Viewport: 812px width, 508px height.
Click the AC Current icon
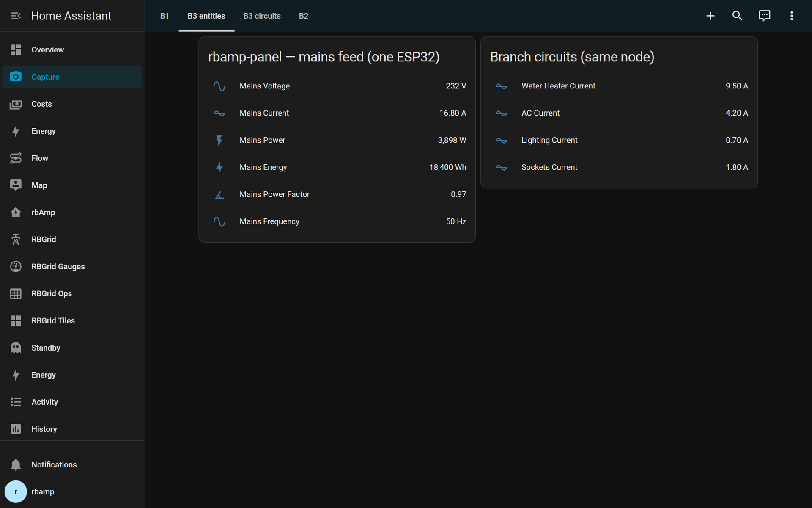click(501, 113)
